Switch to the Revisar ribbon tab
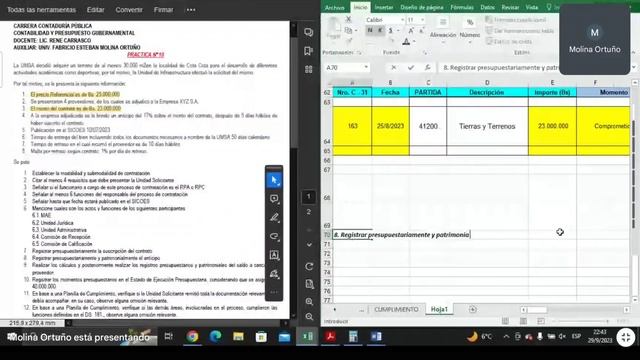Viewport: 640px width, 360px height. (510, 7)
